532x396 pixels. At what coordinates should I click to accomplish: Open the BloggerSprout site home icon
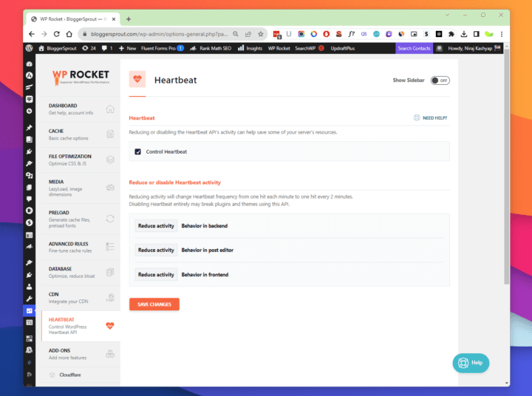[41, 48]
